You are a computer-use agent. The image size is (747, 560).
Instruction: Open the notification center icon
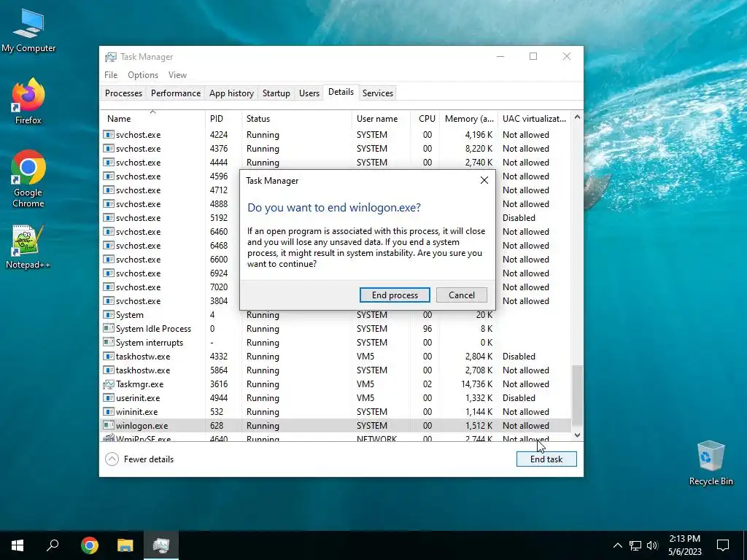[723, 545]
